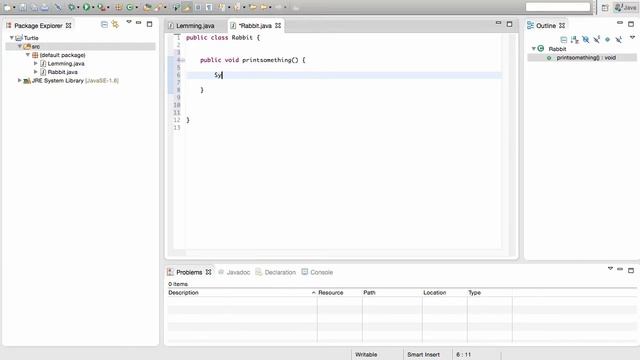Image resolution: width=640 pixels, height=360 pixels.
Task: Click the Open Perspective icon
Action: (605, 7)
